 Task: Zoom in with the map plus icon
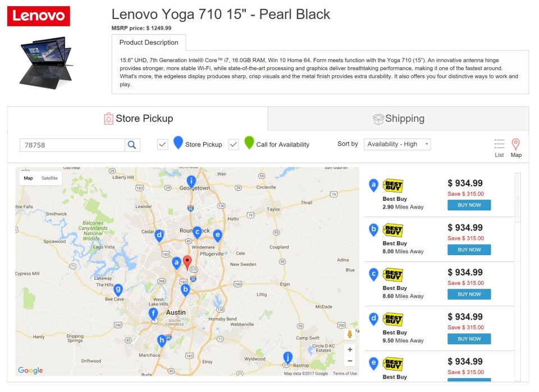tap(349, 349)
